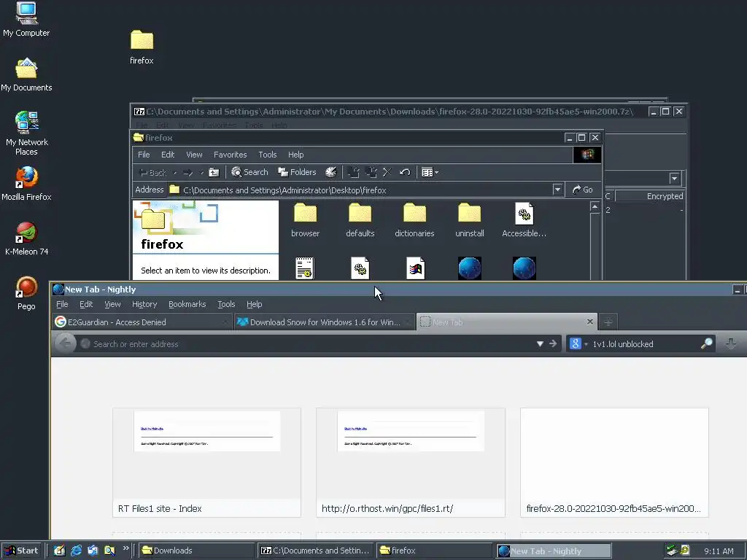Open the o.rthost.win/gpc/files1.rt thumbnail

410,462
